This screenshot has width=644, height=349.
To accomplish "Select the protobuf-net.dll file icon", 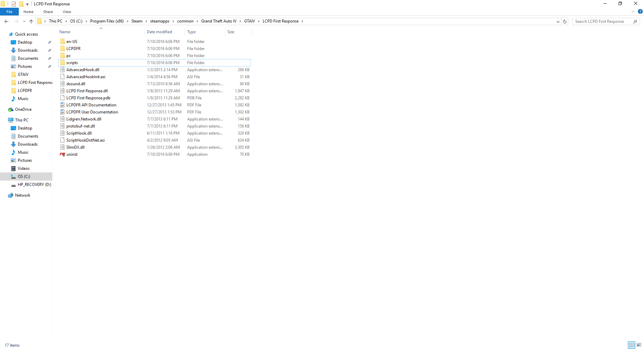I will (x=62, y=126).
